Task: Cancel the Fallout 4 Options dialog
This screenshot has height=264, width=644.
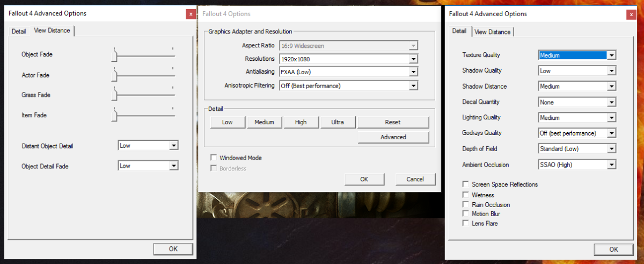Action: (415, 179)
